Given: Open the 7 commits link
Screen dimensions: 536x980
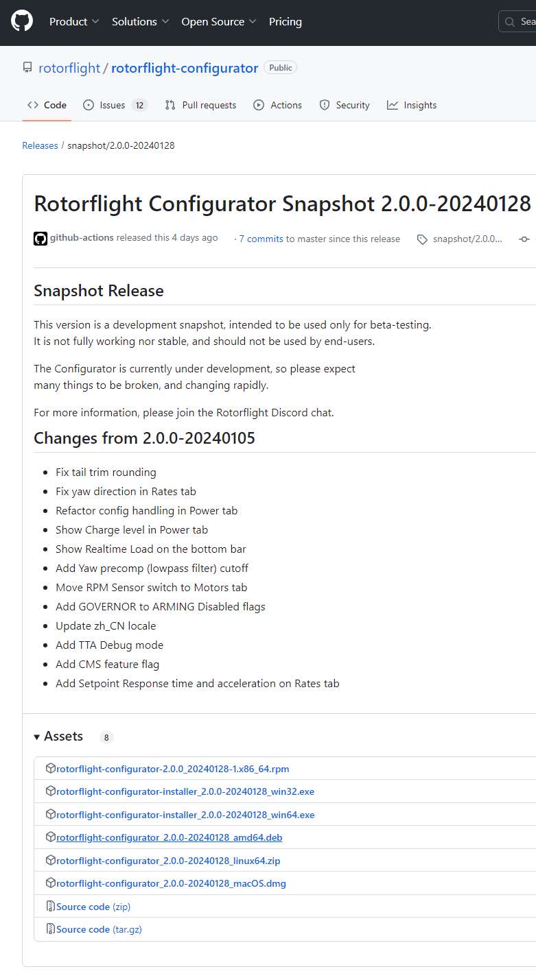Looking at the screenshot, I should 261,239.
